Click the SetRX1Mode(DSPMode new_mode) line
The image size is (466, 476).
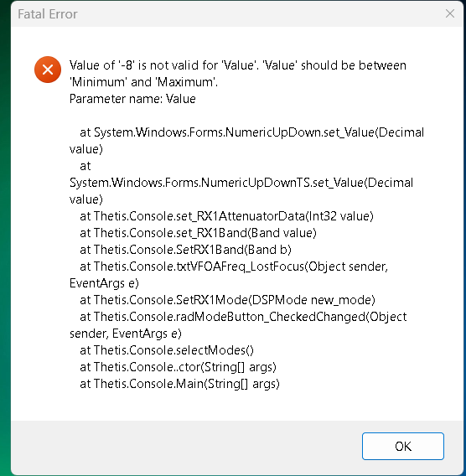point(228,300)
